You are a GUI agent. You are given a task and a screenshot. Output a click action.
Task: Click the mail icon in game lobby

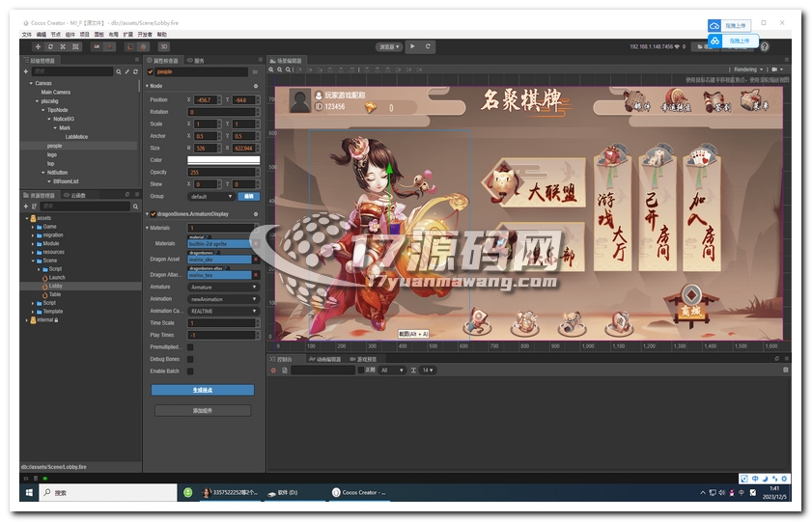pyautogui.click(x=636, y=100)
